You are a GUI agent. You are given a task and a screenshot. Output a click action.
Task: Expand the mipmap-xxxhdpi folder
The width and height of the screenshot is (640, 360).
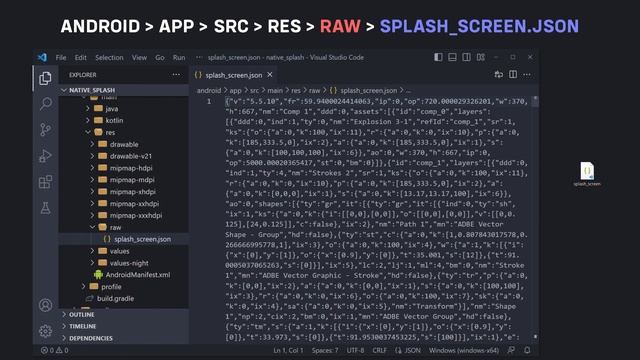click(x=124, y=215)
